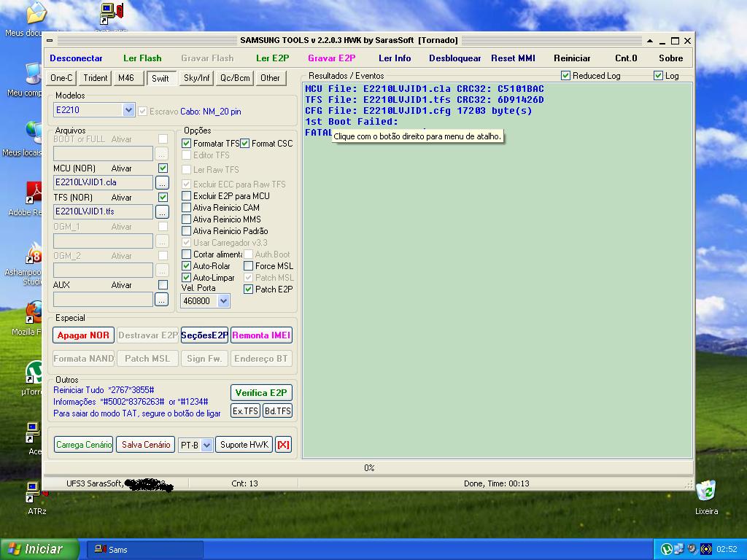This screenshot has width=747, height=560.
Task: Toggle the Patch E2P checkbox
Action: click(248, 289)
